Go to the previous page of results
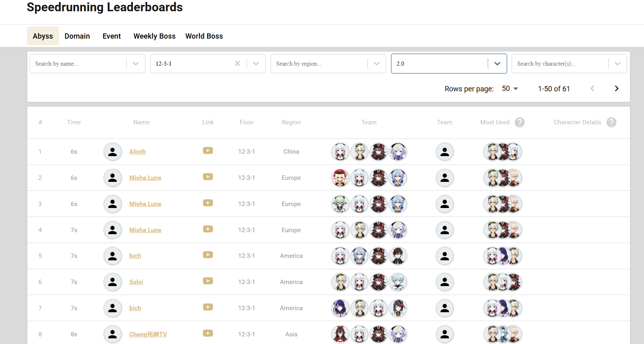The width and height of the screenshot is (644, 344). tap(593, 89)
